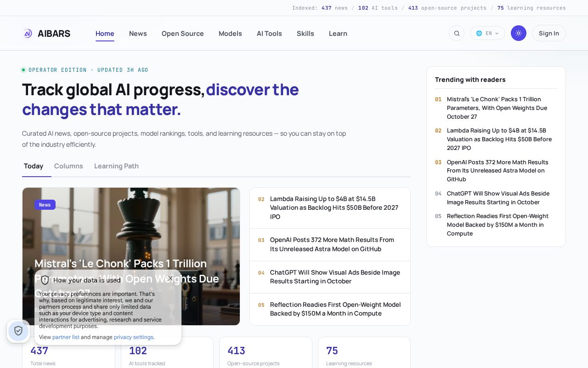Click '437 news' in the indexed bar
Screen dimensions: 588x368
tap(334, 8)
